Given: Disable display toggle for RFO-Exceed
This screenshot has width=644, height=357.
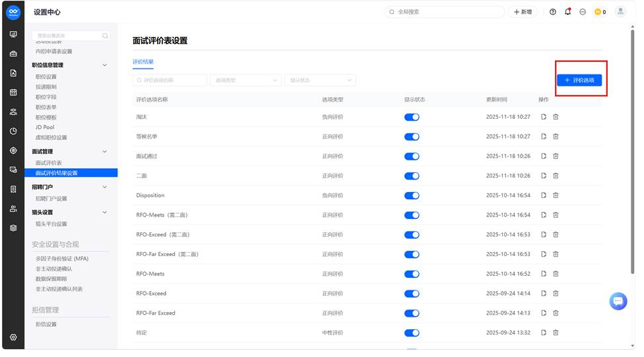Looking at the screenshot, I should [x=412, y=294].
